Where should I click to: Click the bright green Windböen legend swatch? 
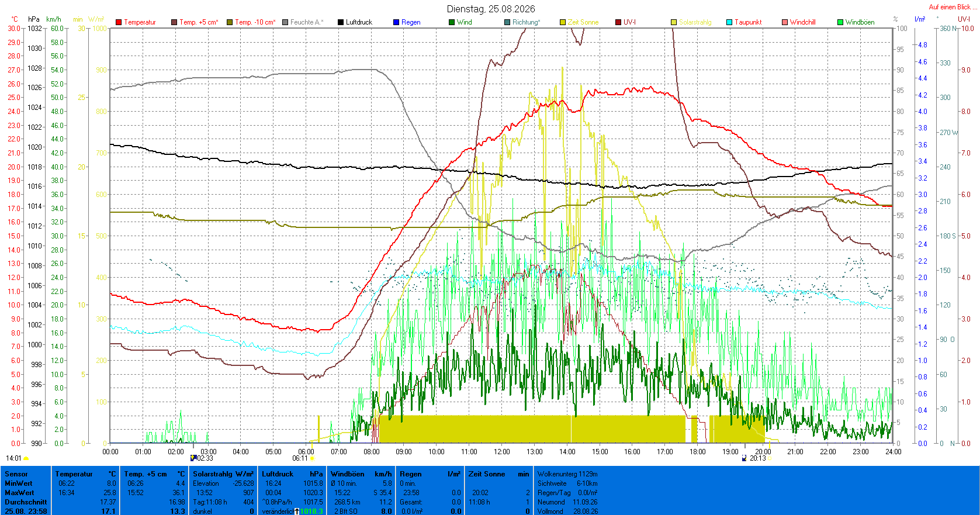840,22
